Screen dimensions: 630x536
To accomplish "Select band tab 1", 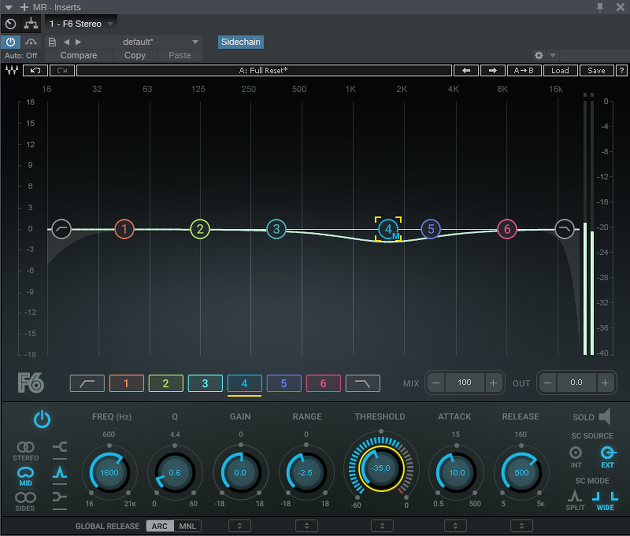I will 126,383.
